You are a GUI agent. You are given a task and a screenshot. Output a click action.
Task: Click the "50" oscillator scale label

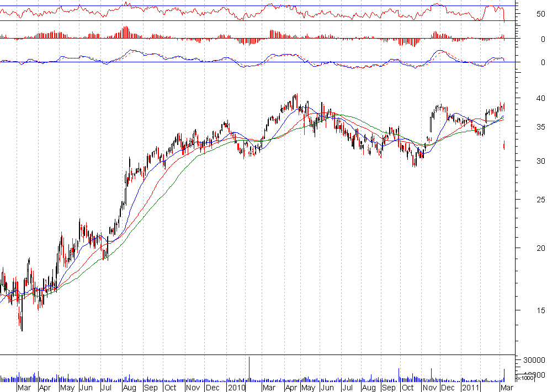click(x=540, y=14)
